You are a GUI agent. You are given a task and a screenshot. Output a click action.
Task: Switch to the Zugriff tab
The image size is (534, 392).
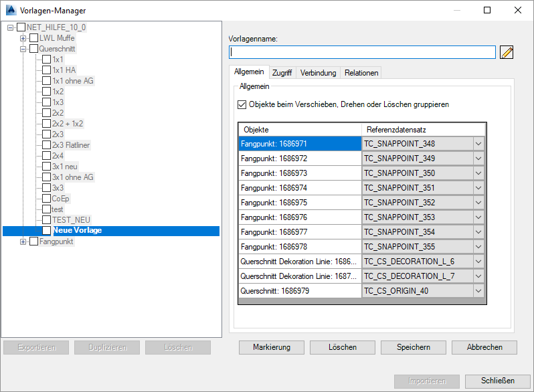pos(282,73)
